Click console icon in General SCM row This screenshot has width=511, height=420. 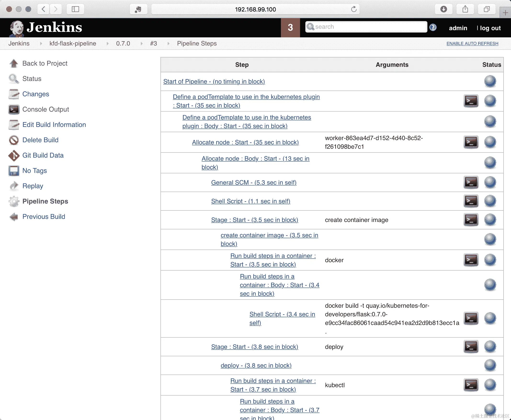[x=471, y=182]
